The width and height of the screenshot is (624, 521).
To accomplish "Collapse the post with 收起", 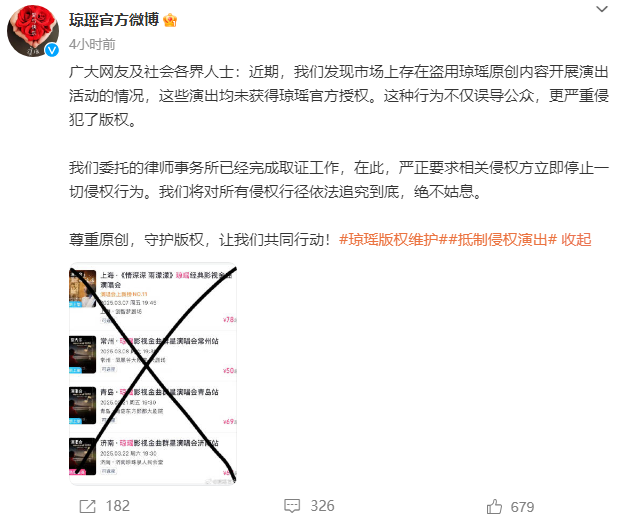I will tap(576, 240).
